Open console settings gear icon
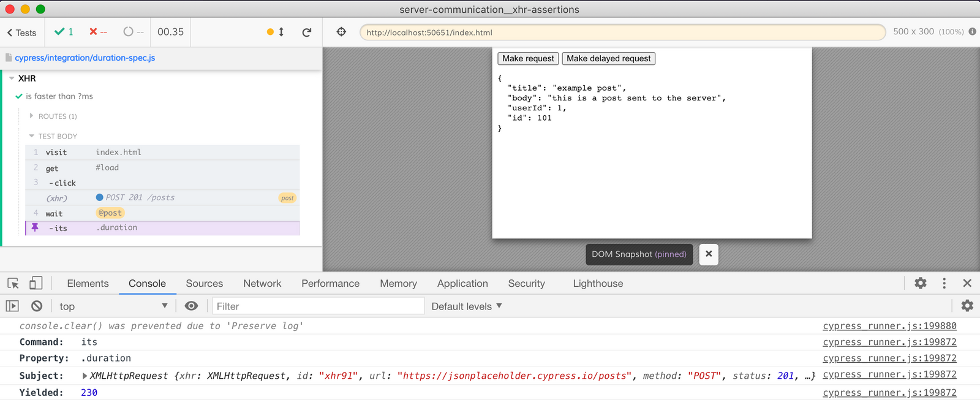Image resolution: width=980 pixels, height=402 pixels. click(x=967, y=306)
